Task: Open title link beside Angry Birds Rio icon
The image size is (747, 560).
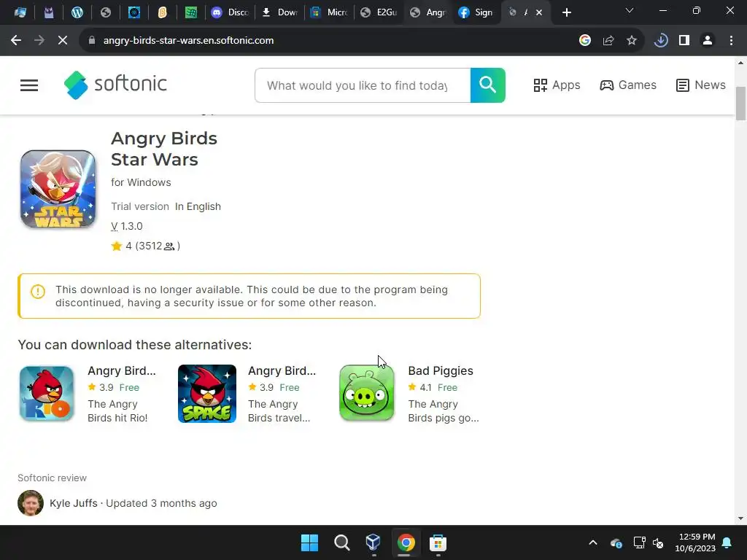Action: click(x=122, y=370)
